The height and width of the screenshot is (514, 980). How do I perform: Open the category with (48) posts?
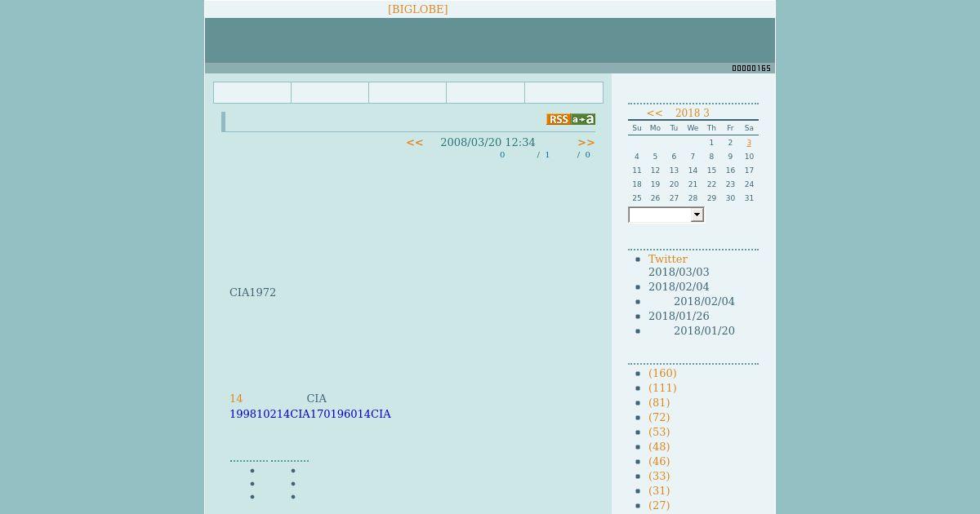click(659, 447)
